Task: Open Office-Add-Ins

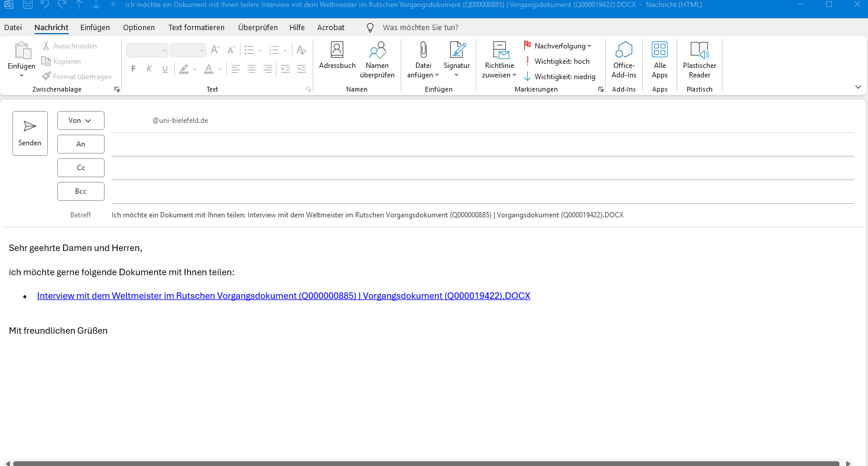Action: coord(624,51)
